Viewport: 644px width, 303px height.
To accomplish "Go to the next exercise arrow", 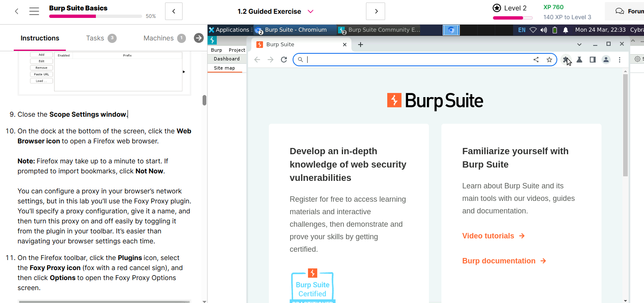I will point(376,11).
